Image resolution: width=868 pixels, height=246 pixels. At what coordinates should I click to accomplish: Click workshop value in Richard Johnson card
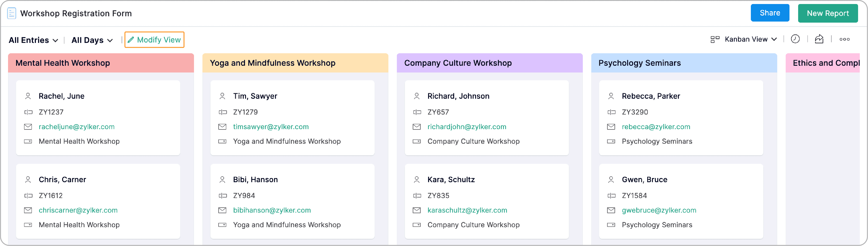pos(473,141)
